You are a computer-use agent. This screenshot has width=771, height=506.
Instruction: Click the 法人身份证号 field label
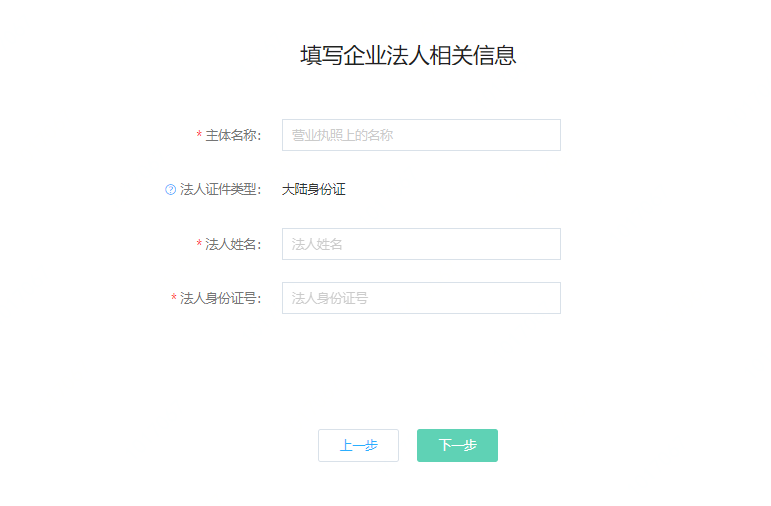pyautogui.click(x=220, y=298)
